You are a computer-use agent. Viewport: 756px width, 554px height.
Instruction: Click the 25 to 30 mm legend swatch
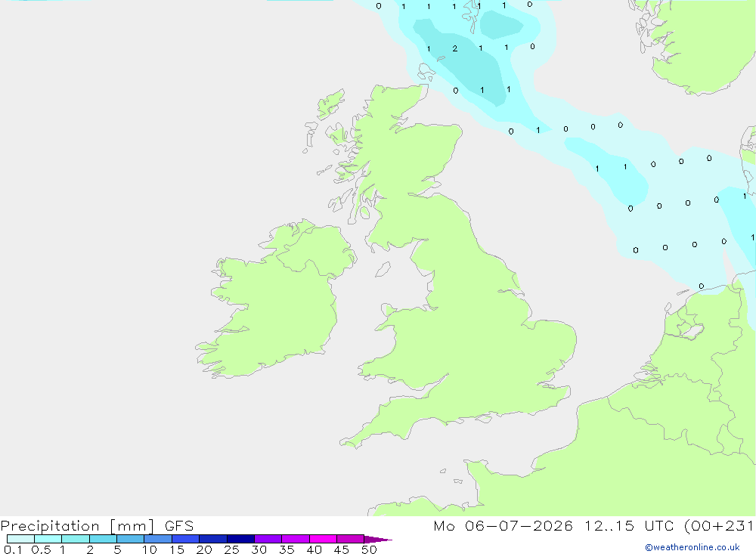[x=240, y=539]
